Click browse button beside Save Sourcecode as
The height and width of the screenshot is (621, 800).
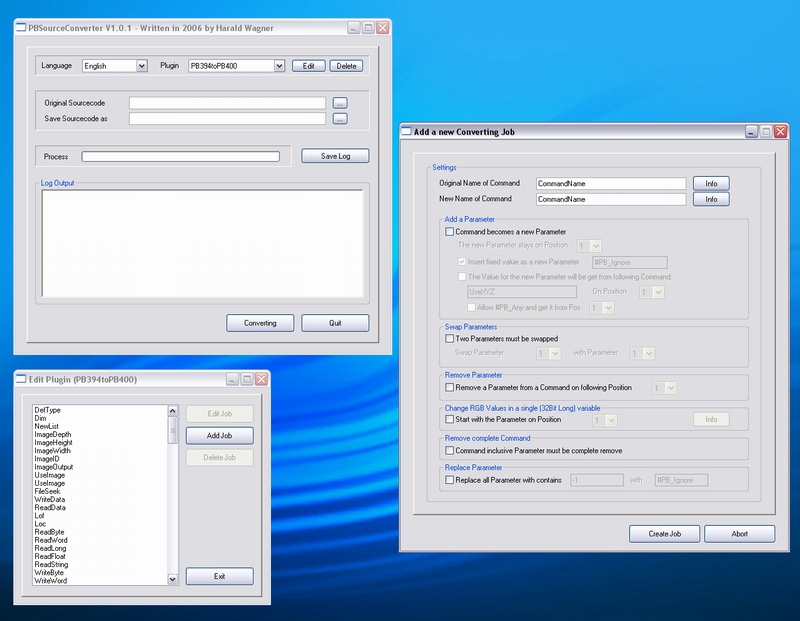pos(340,119)
